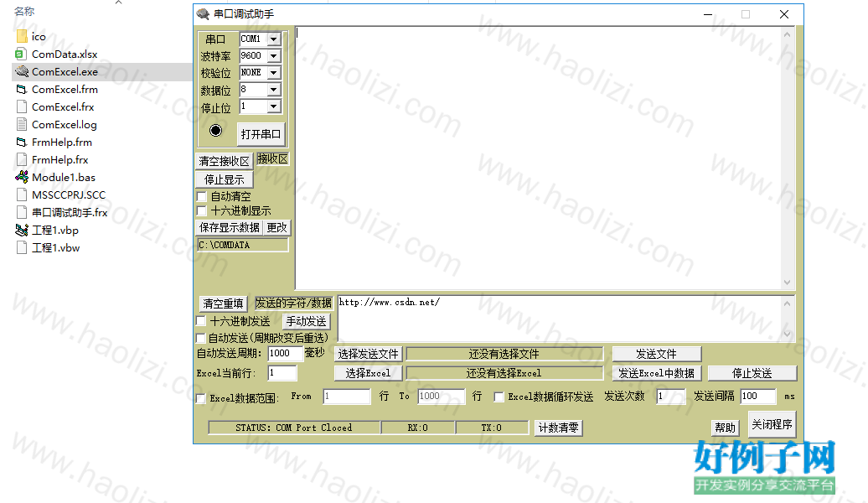Click receive area scrollbar up arrow
The width and height of the screenshot is (868, 503).
click(x=788, y=34)
